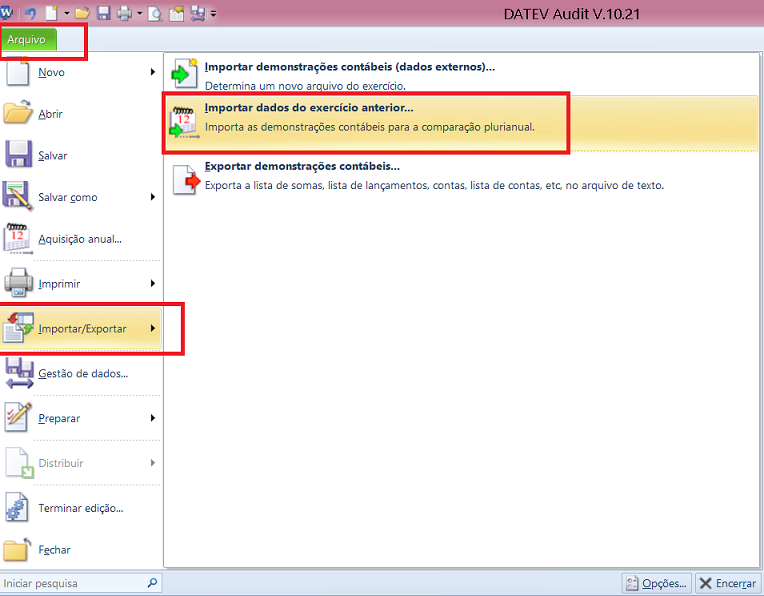Click the Iniciar pesquisa search field
Screen dimensions: 764x596
[81, 583]
